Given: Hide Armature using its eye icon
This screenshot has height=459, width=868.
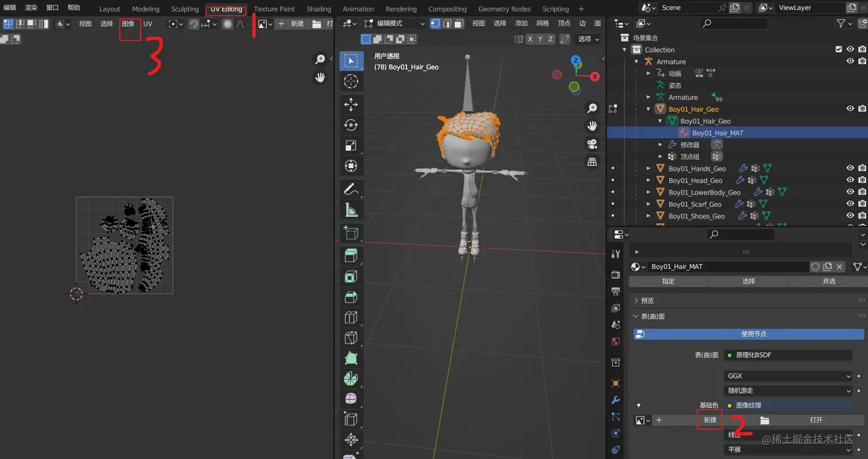Looking at the screenshot, I should [850, 61].
